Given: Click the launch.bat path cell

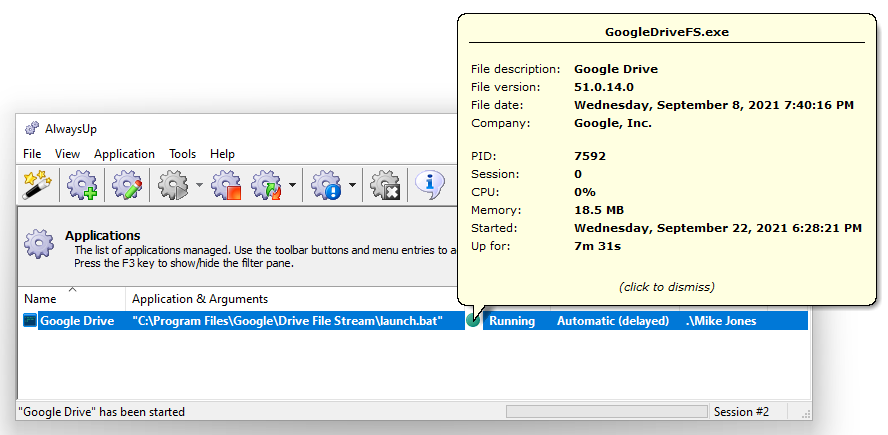Looking at the screenshot, I should [288, 321].
